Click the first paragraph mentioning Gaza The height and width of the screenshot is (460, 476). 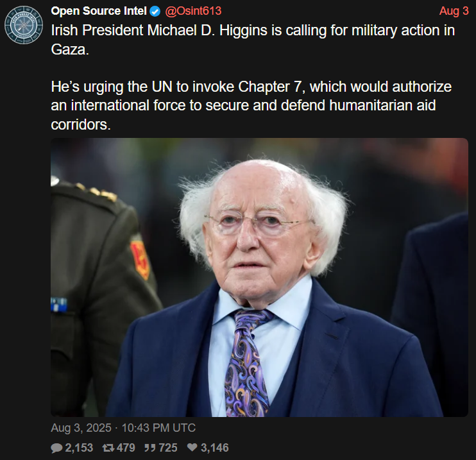click(253, 40)
